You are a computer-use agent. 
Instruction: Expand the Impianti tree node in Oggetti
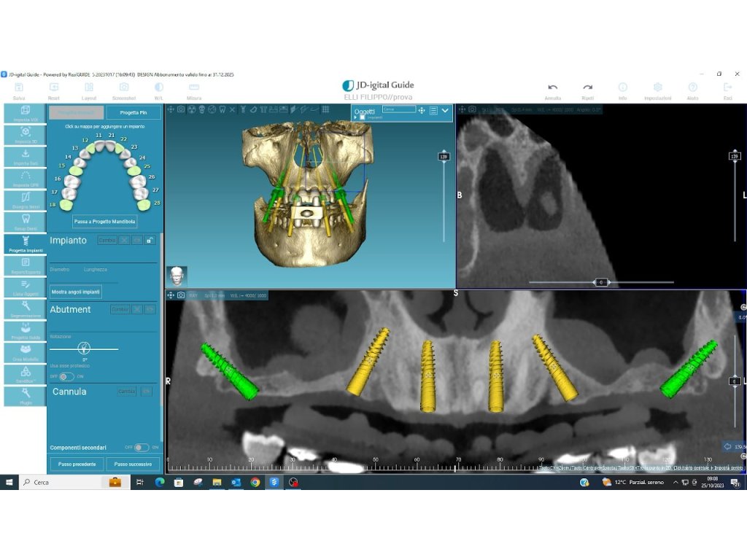pyautogui.click(x=356, y=117)
